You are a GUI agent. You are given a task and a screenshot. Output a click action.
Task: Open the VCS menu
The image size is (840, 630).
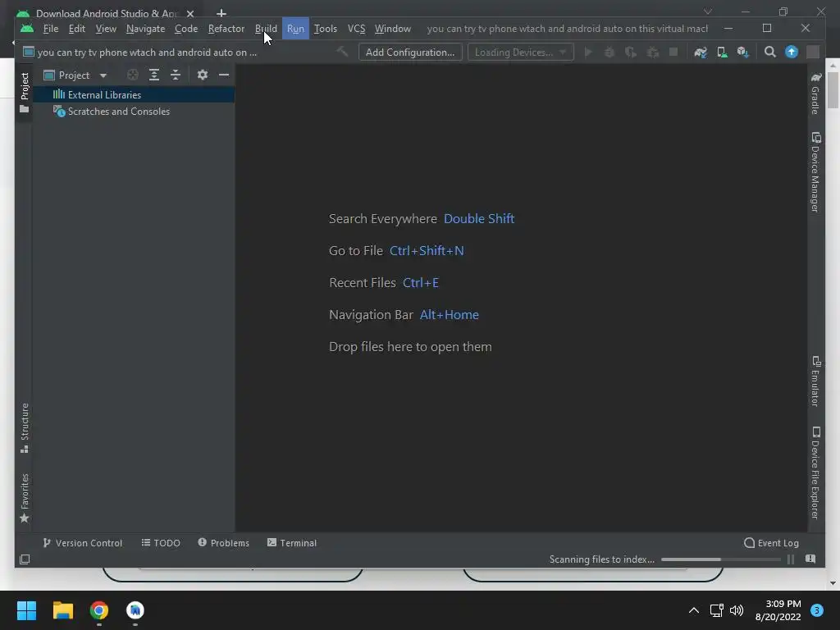click(x=356, y=29)
